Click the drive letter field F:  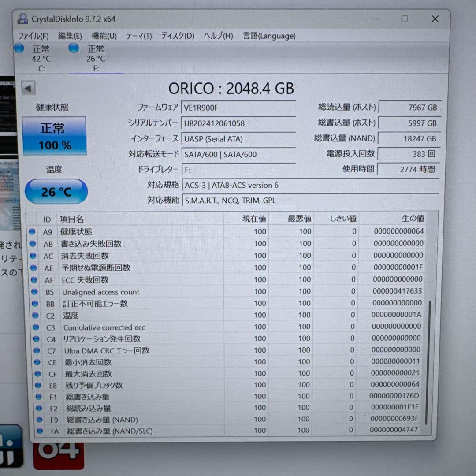coord(238,170)
